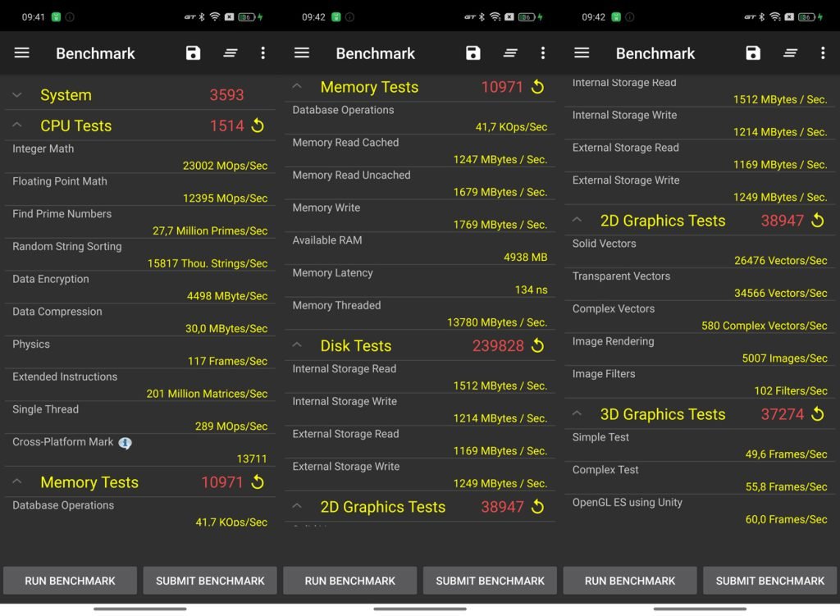Open three-dot overflow menu in right screen
This screenshot has height=616, width=840.
823,53
